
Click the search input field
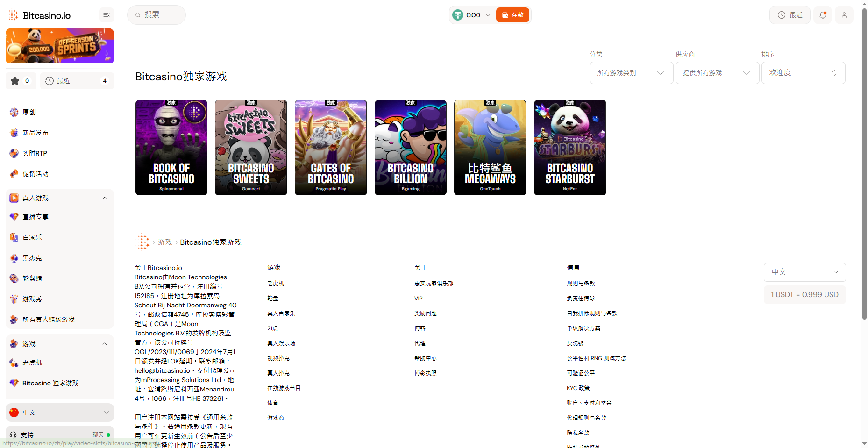tap(157, 15)
